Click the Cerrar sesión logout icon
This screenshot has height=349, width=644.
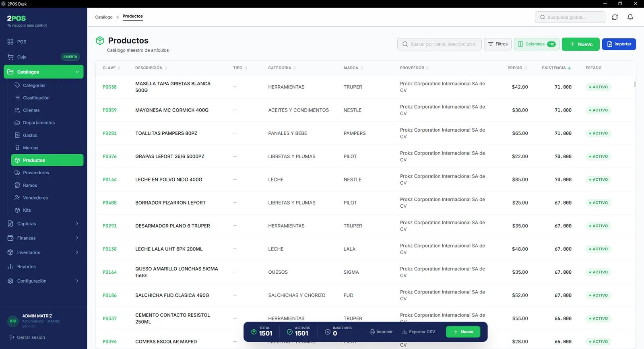12,337
